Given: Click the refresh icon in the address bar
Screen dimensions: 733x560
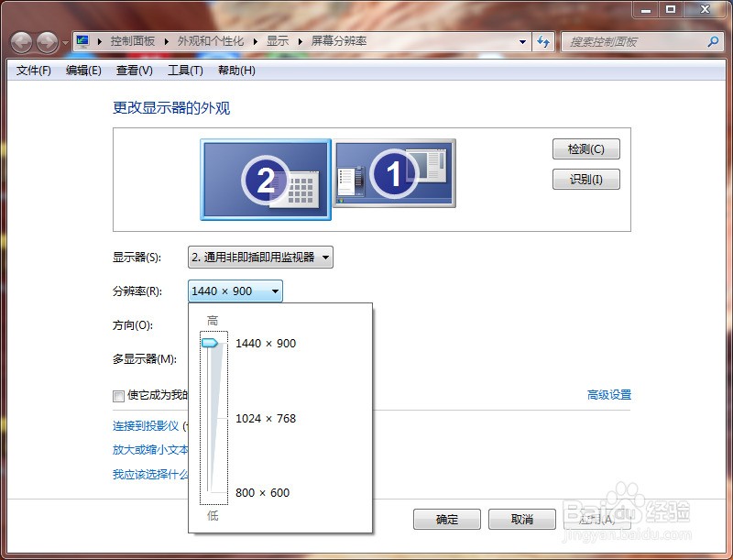Looking at the screenshot, I should point(544,41).
